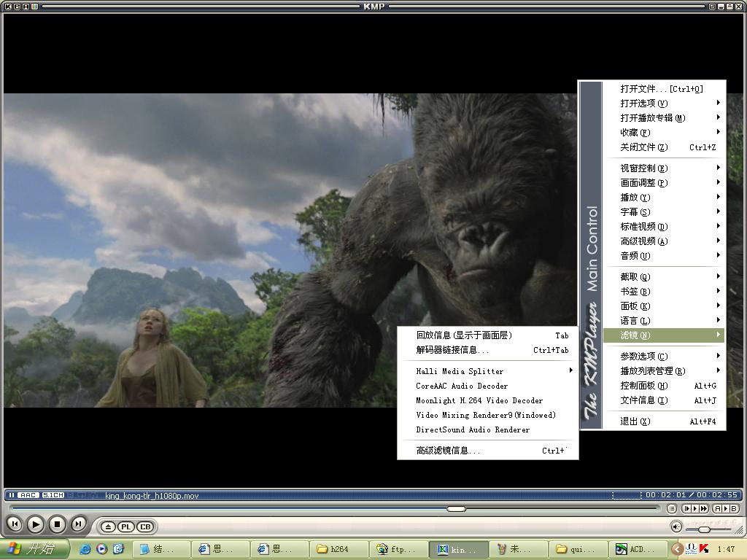This screenshot has height=560, width=747.
Task: Mute audio with the speaker icon
Action: [x=676, y=526]
